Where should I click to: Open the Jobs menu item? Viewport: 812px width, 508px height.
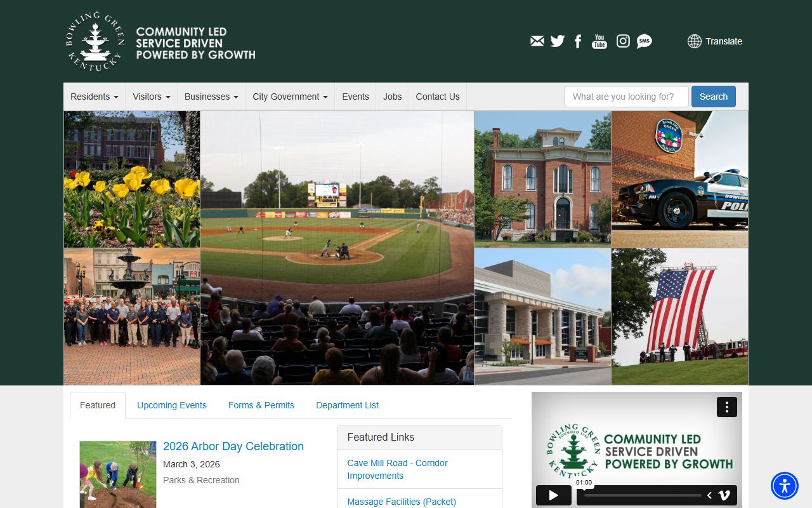pyautogui.click(x=393, y=97)
